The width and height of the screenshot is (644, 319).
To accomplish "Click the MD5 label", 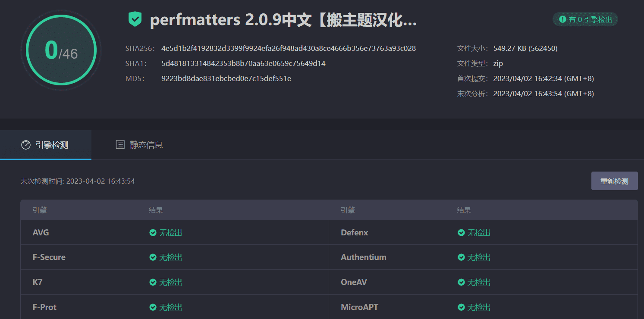I will (135, 78).
